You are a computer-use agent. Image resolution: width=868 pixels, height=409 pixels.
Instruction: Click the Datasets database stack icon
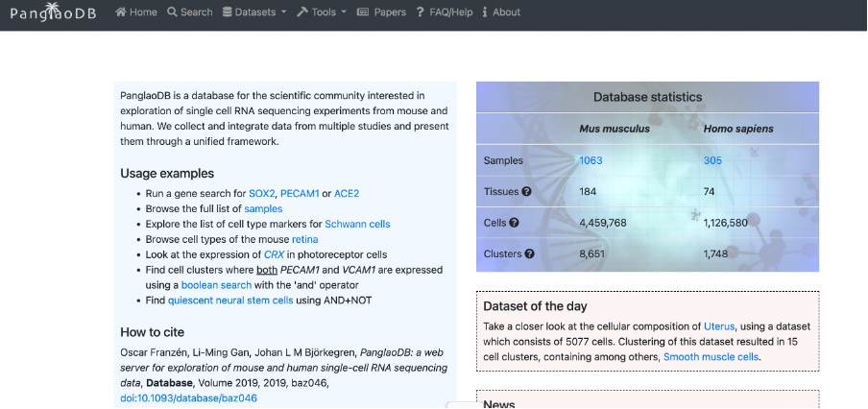(x=227, y=12)
